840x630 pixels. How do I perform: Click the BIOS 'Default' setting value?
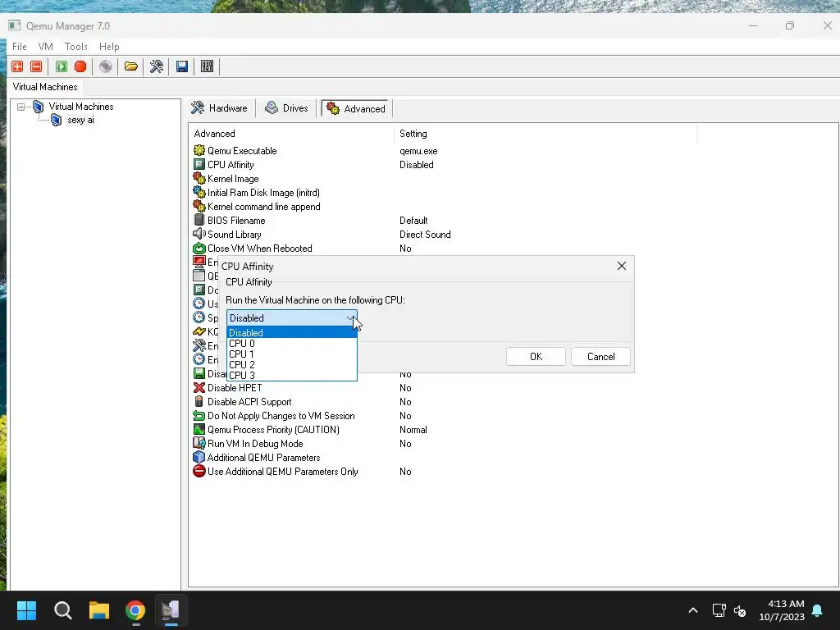point(413,221)
